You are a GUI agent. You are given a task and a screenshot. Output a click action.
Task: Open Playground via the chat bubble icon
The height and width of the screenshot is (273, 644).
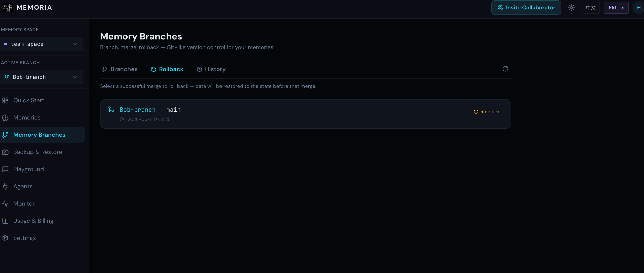pos(5,169)
